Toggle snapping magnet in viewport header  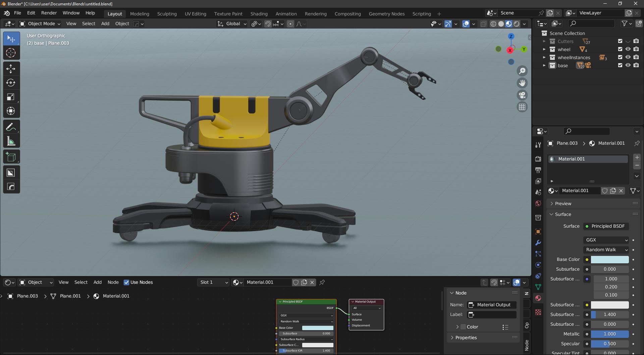(268, 24)
